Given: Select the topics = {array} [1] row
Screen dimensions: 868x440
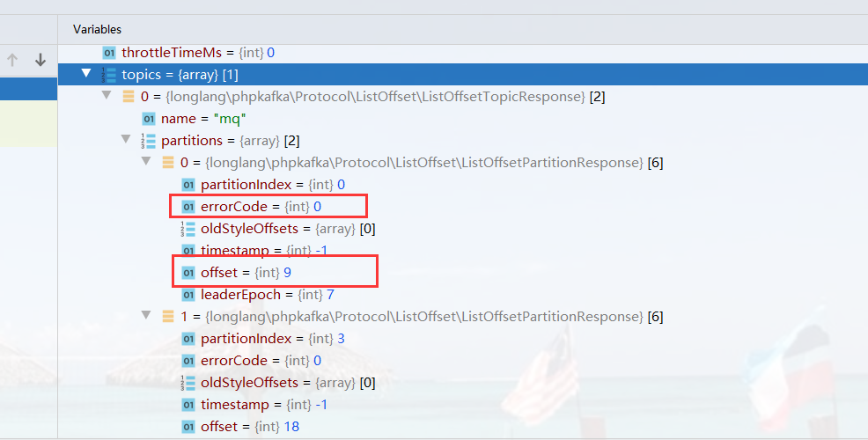Looking at the screenshot, I should [x=463, y=74].
